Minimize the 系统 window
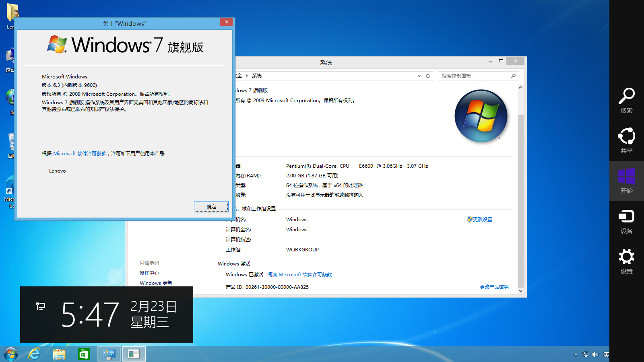This screenshot has width=644, height=362. click(490, 61)
